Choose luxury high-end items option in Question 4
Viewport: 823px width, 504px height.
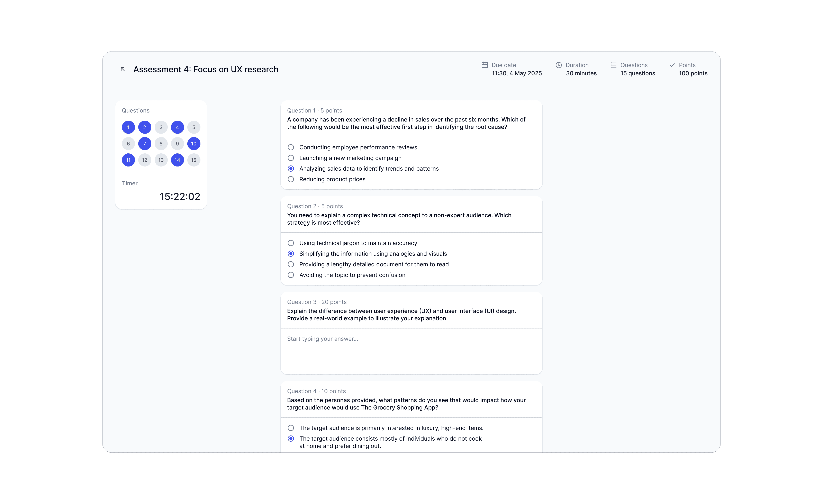pyautogui.click(x=291, y=428)
